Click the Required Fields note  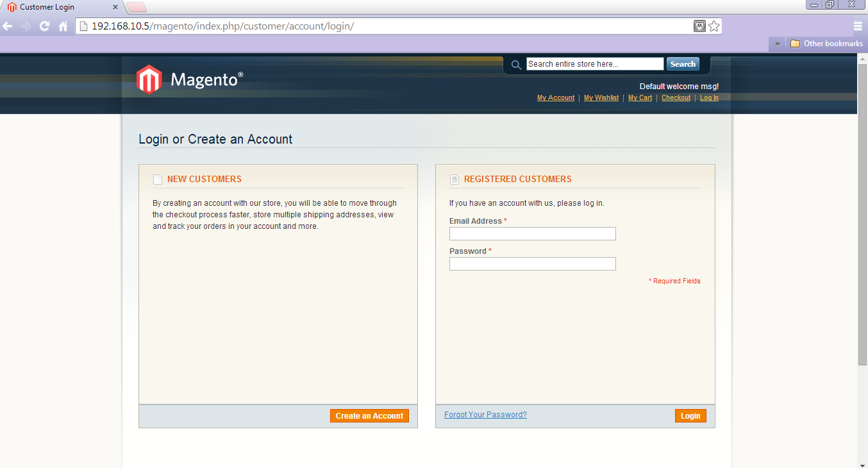click(674, 281)
